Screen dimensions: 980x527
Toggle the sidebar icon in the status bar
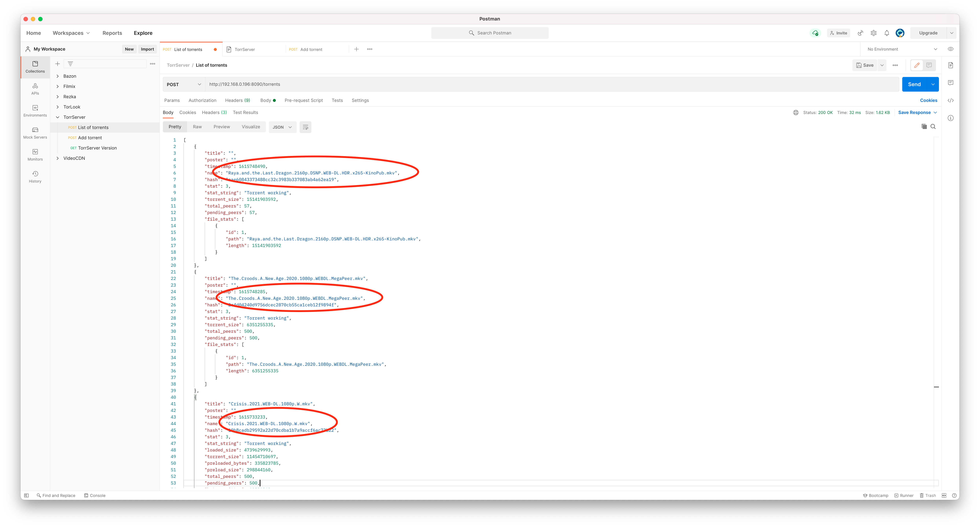(26, 495)
